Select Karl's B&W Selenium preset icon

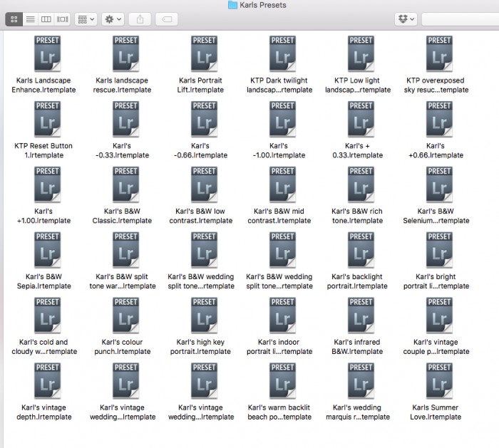[x=439, y=184]
